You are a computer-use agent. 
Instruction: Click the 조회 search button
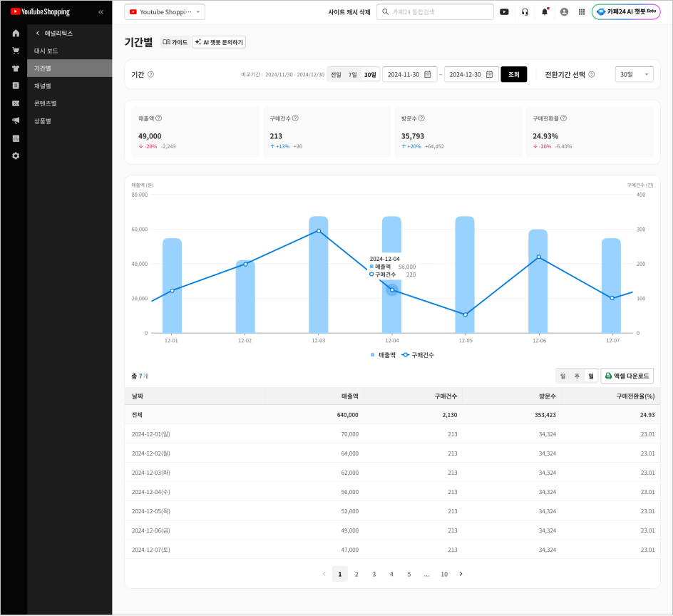tap(514, 74)
